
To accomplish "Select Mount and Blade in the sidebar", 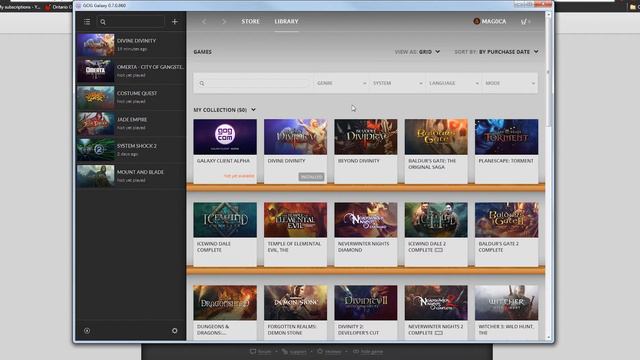I will [131, 176].
